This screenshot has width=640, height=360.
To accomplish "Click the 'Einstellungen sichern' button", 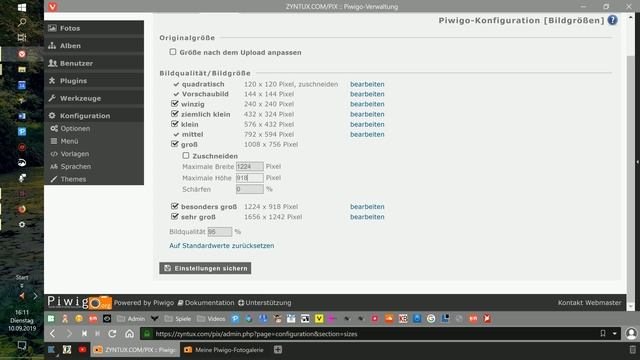I will (x=205, y=268).
